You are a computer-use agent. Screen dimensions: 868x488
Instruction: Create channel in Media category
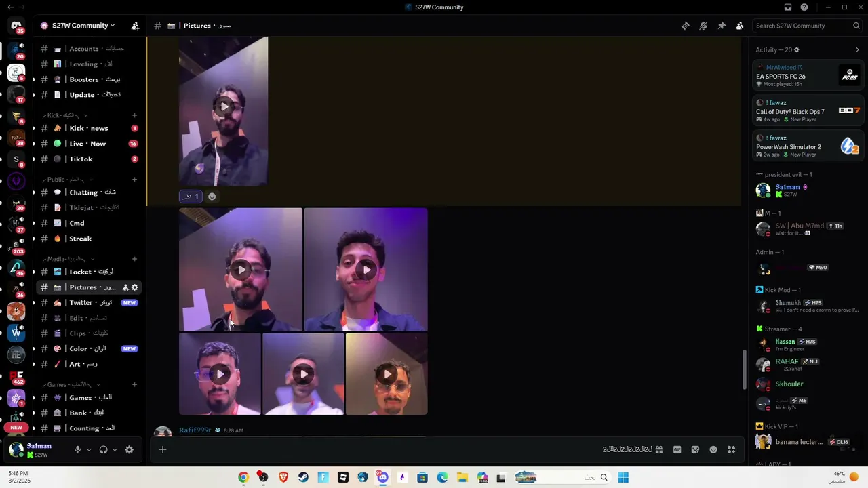(x=134, y=259)
